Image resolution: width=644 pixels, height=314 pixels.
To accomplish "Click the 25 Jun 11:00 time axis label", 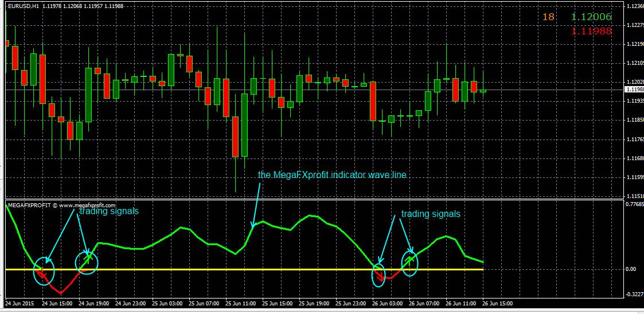I will (240, 303).
